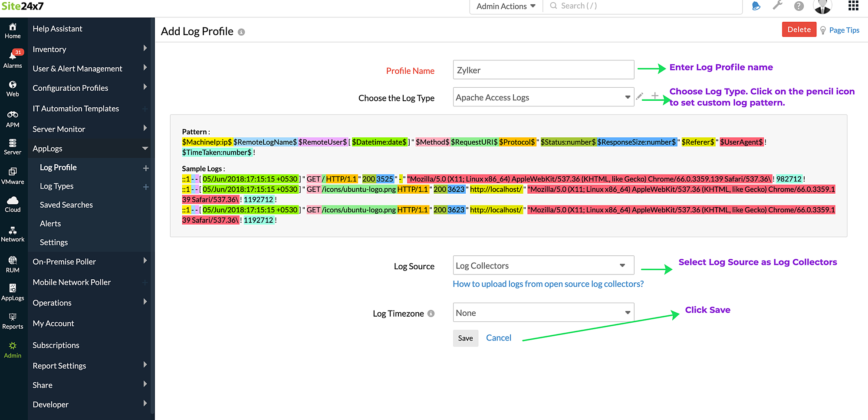
Task: Open the Log Source dropdown
Action: tap(543, 265)
